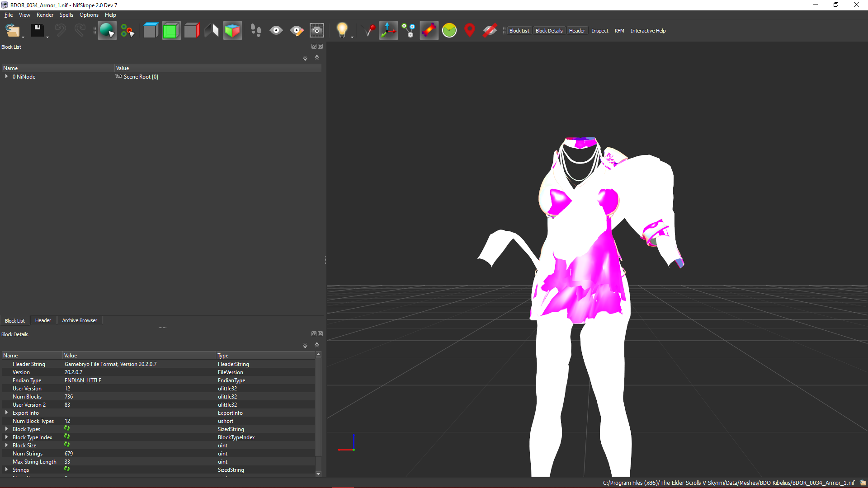
Task: Switch to side view red cube
Action: (191, 31)
